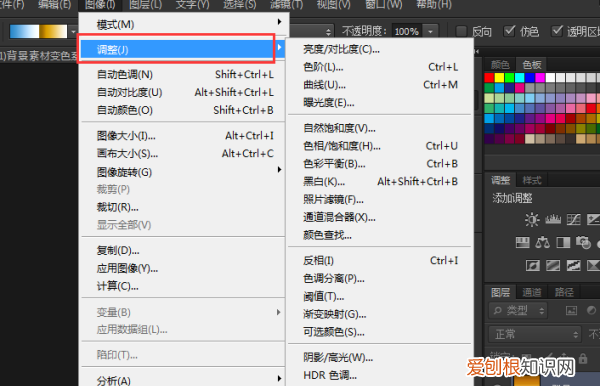Filter layers by pixel layers icon
The image size is (600, 386).
[x=571, y=311]
